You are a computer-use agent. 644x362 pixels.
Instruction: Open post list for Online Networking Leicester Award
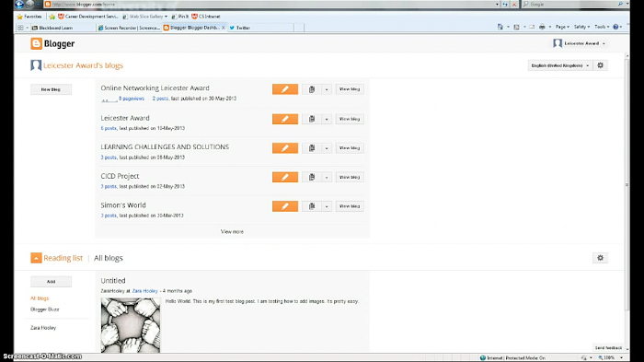[312, 89]
